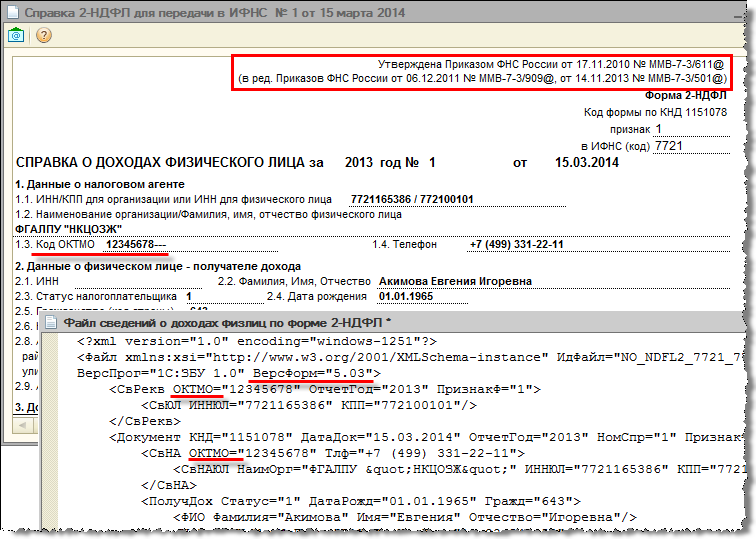Viewport: 756px width, 539px height.
Task: Click the section heading 1. Данные о налоговом агенте
Action: [x=100, y=184]
